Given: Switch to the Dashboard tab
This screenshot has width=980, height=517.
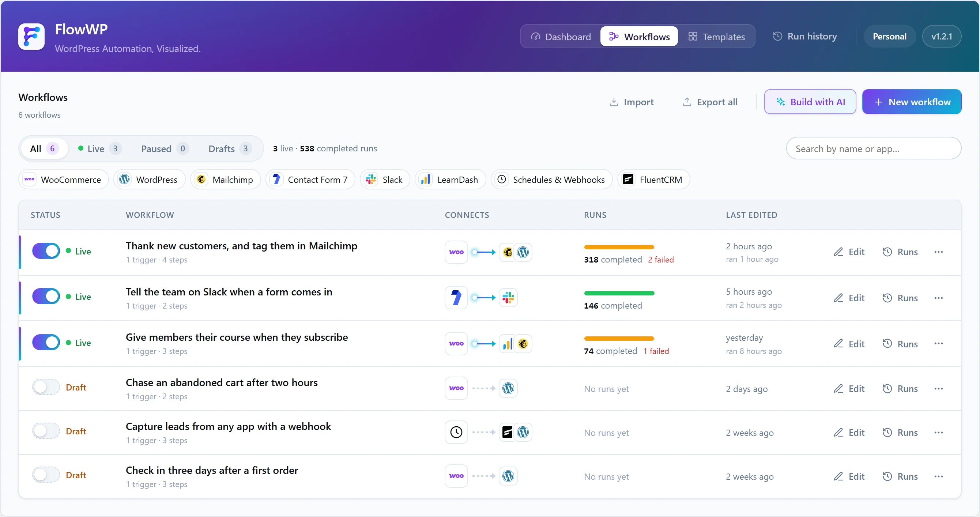Looking at the screenshot, I should 561,37.
